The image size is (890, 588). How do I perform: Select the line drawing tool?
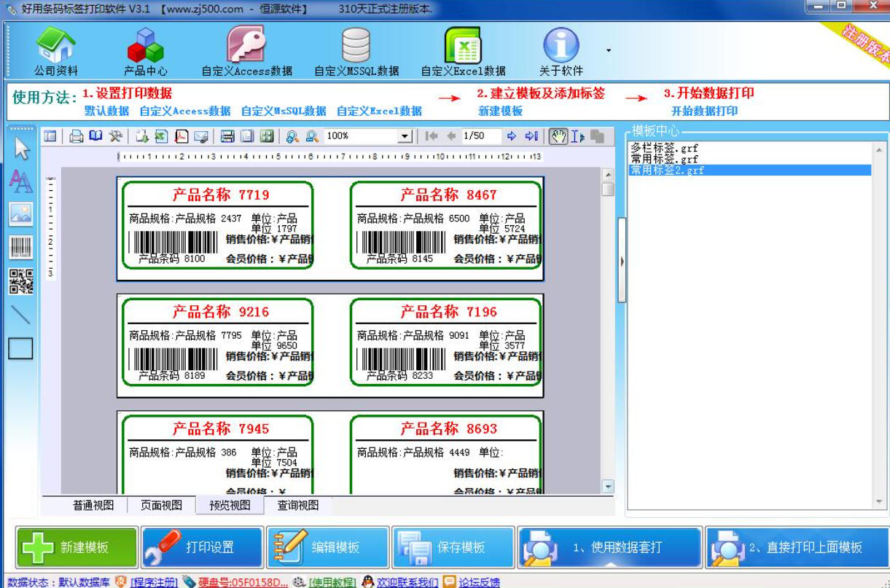(20, 313)
